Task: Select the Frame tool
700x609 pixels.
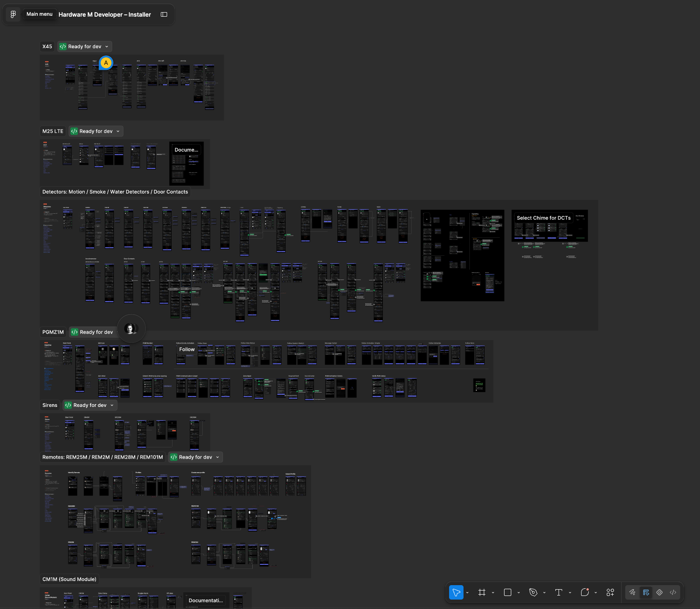Action: coord(482,592)
